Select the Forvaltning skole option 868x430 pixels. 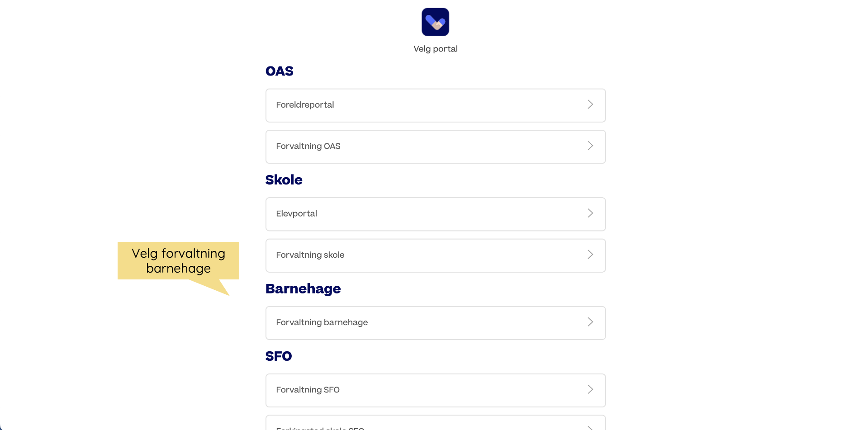pos(436,255)
